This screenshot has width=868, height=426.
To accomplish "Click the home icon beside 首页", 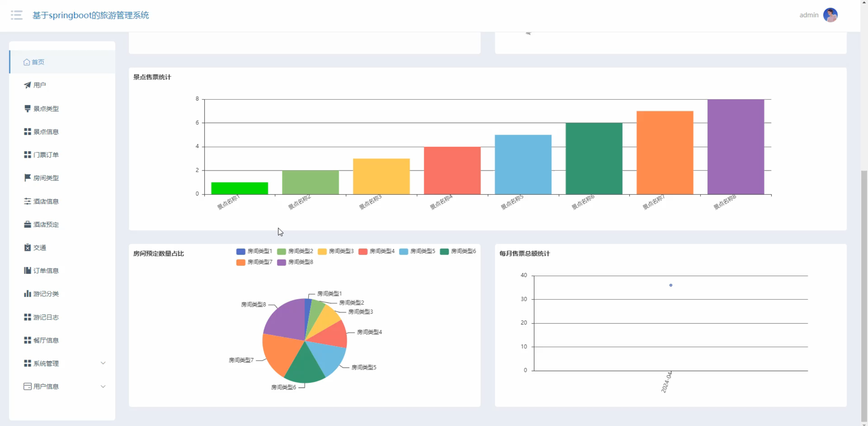I will (26, 62).
